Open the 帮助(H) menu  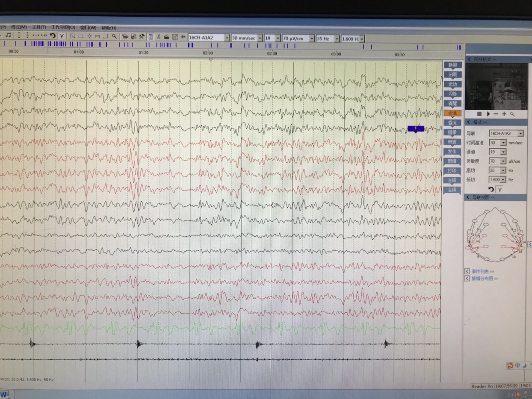coord(109,27)
